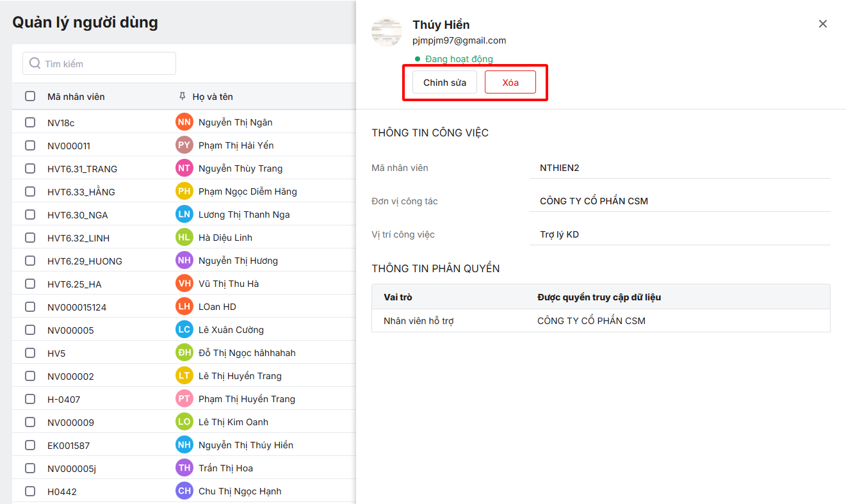Click the search magnifier icon

35,63
